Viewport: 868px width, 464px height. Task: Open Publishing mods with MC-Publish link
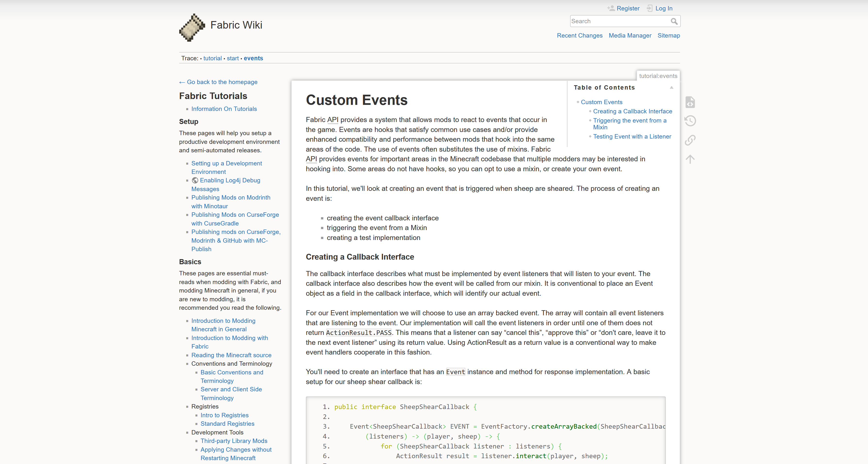coord(236,240)
